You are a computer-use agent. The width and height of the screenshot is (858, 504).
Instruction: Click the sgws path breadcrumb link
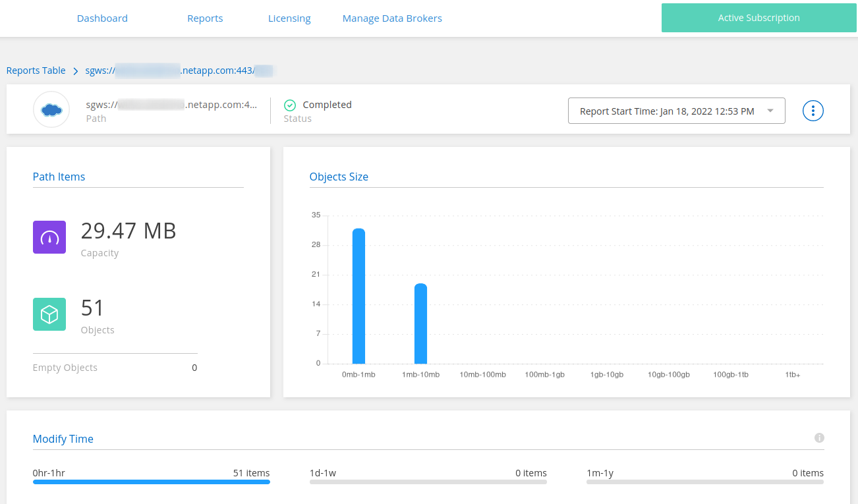(x=179, y=70)
